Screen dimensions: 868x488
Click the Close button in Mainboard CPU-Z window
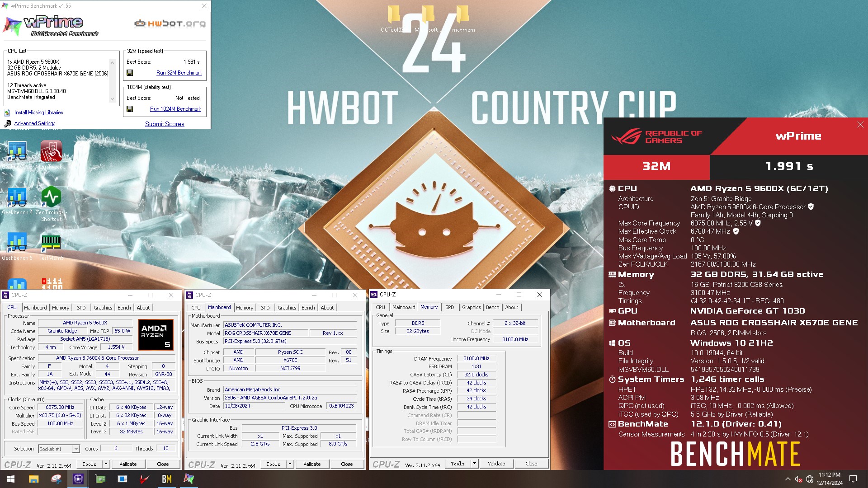(347, 464)
